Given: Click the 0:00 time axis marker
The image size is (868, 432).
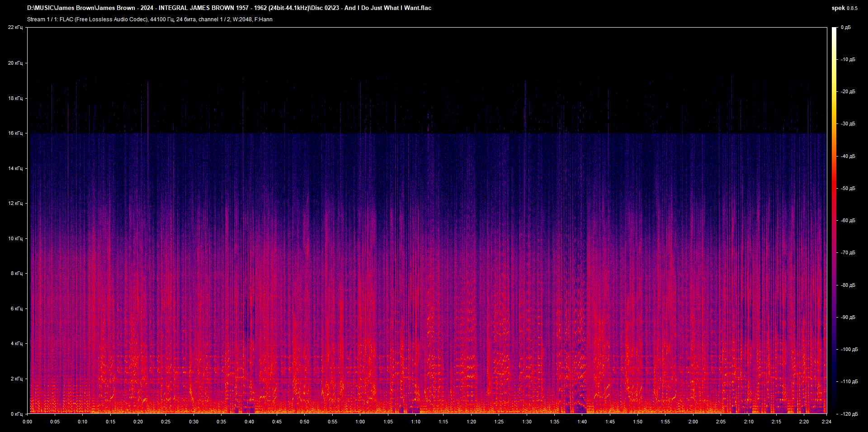Looking at the screenshot, I should pos(28,422).
